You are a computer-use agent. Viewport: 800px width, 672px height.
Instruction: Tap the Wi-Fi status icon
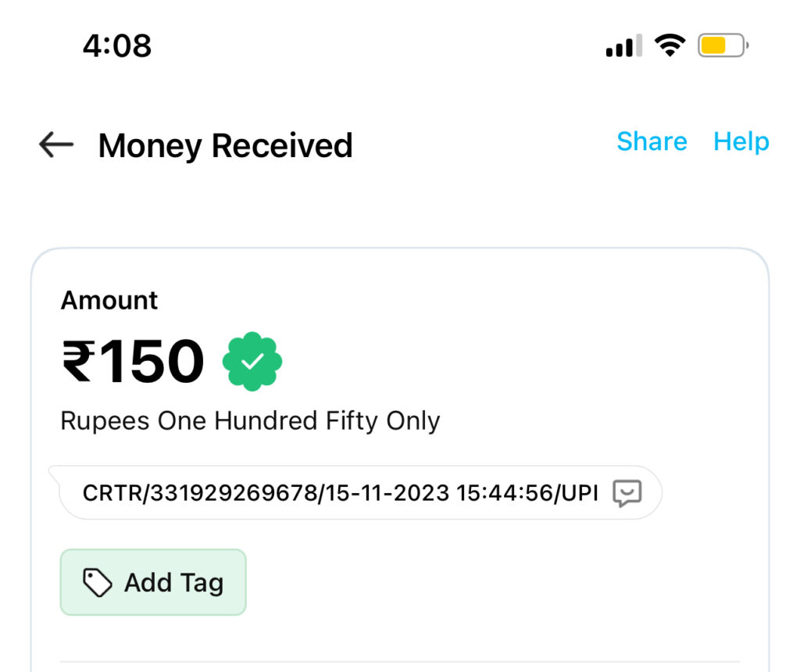[670, 46]
